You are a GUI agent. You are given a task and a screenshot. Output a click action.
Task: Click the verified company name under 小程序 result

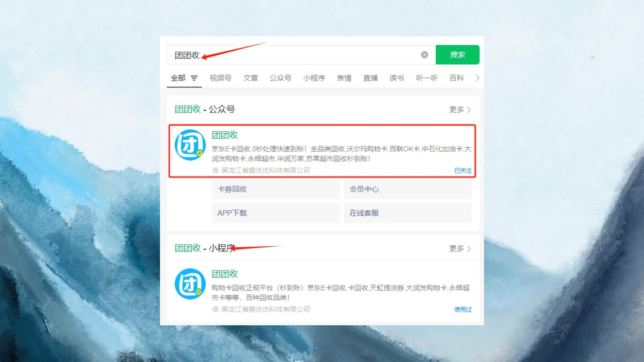(266, 309)
